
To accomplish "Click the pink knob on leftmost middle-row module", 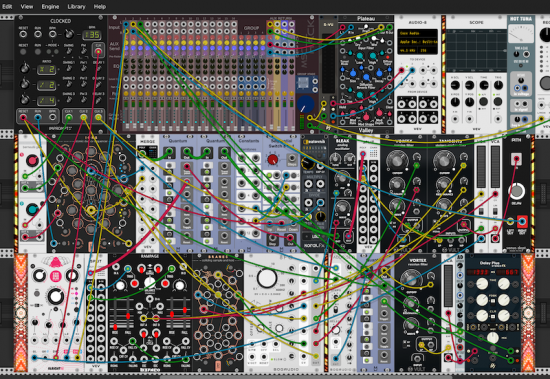I will (x=32, y=160).
